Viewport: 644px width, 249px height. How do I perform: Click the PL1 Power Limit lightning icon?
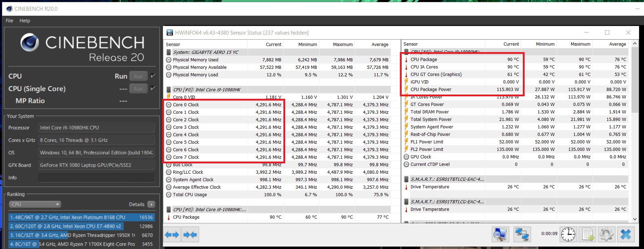pos(406,142)
